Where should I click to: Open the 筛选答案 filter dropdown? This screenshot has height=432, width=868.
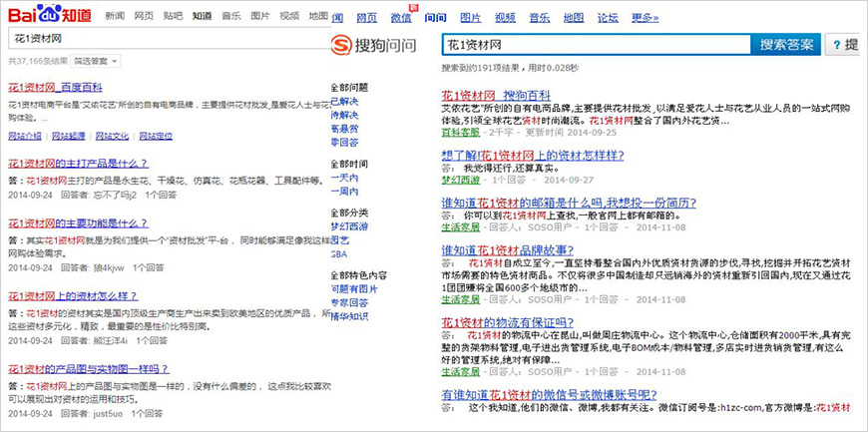97,61
